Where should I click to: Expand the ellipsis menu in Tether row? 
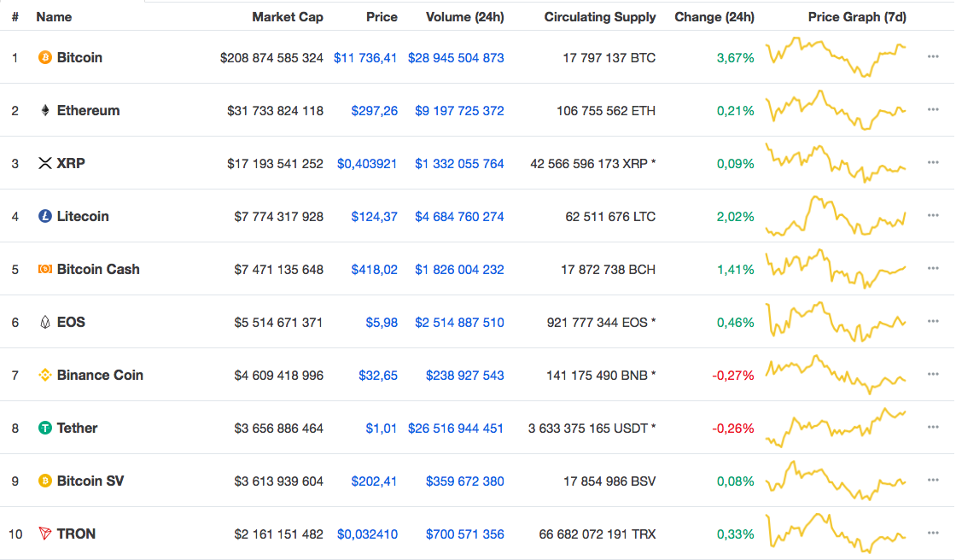tap(933, 428)
